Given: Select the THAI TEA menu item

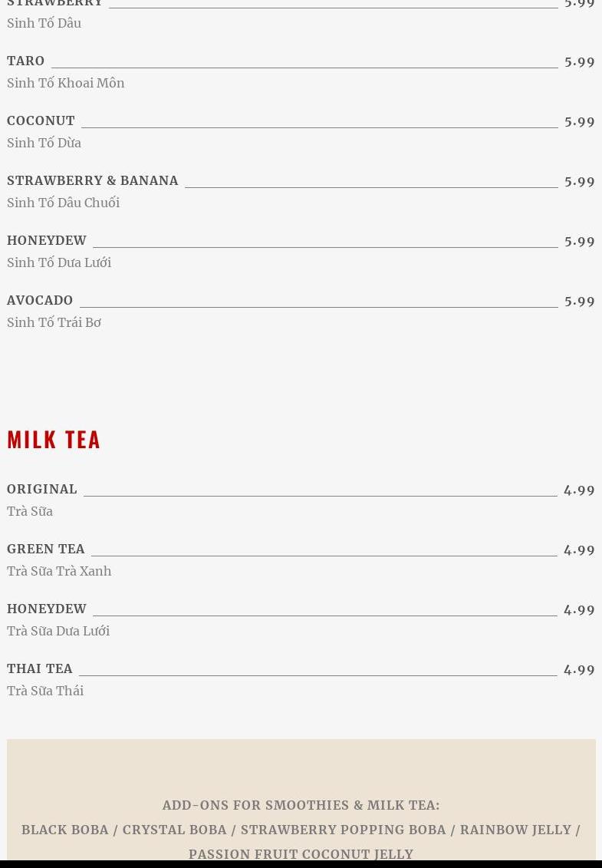Looking at the screenshot, I should tap(40, 668).
